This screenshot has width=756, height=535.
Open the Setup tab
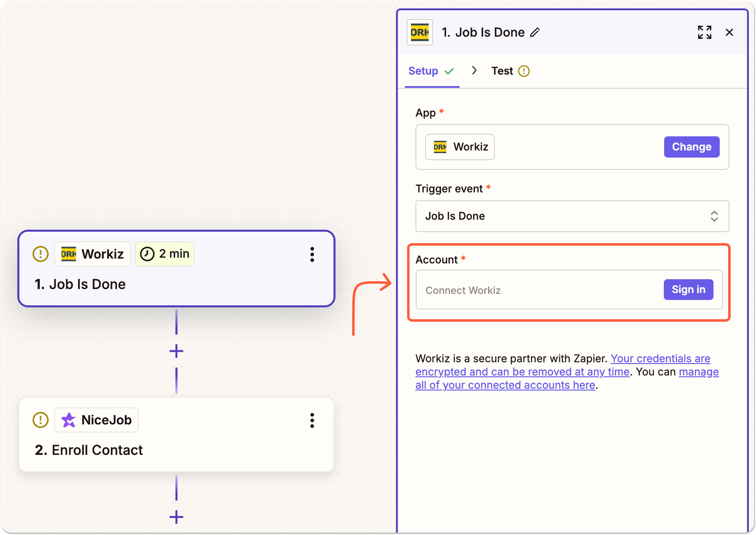coord(432,71)
